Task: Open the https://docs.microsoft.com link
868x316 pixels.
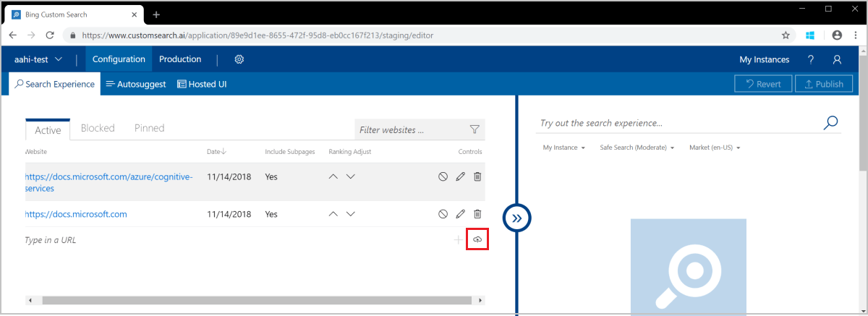Action: [x=76, y=214]
